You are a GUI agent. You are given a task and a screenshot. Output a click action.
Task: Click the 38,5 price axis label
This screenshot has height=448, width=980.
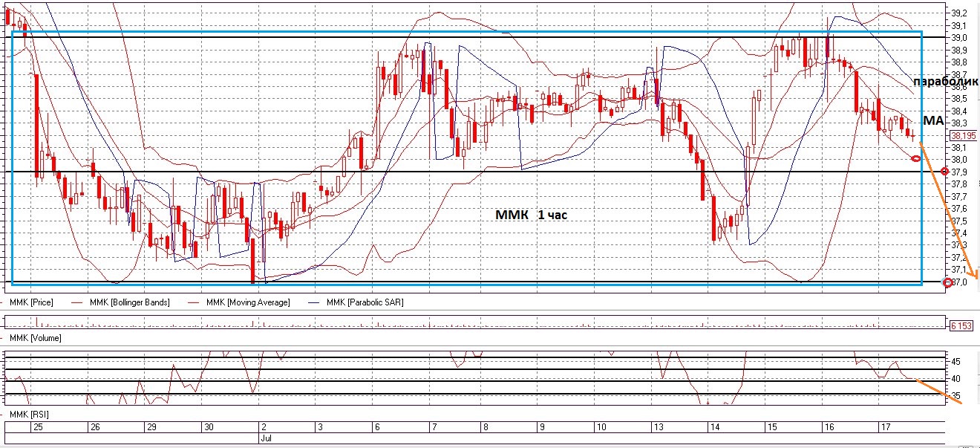point(958,98)
